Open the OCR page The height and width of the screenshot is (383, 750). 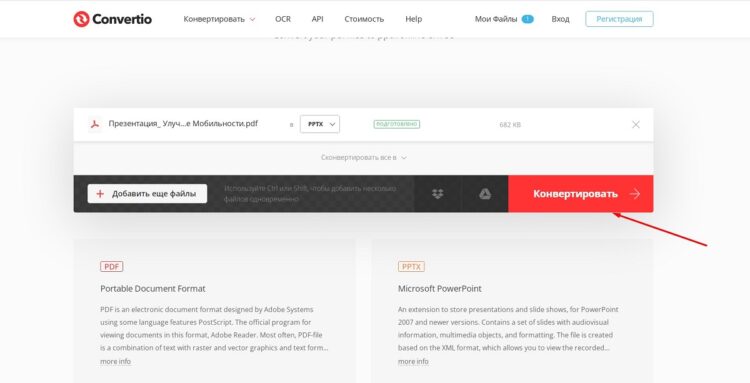[283, 19]
